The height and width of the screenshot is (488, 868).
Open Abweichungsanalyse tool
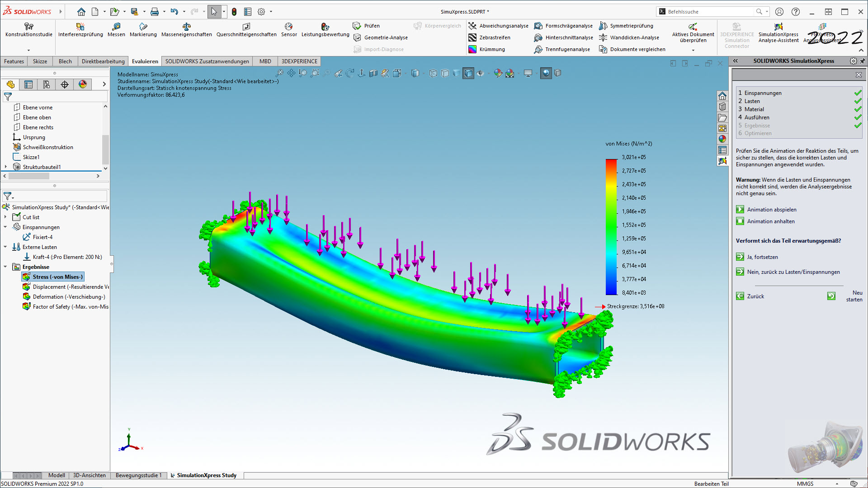pyautogui.click(x=498, y=26)
